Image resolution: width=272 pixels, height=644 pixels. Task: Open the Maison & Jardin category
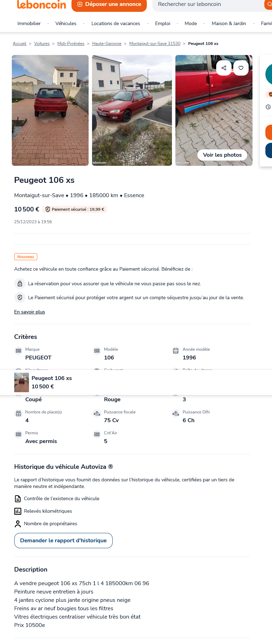[229, 23]
